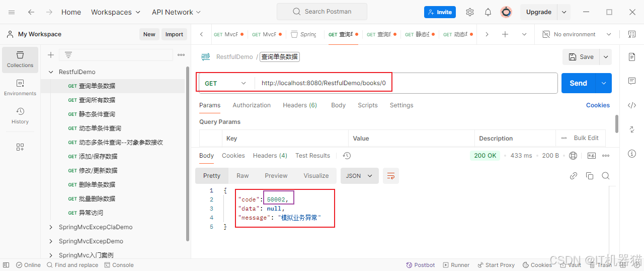Open History sidebar panel
This screenshot has height=271, width=644.
20,116
